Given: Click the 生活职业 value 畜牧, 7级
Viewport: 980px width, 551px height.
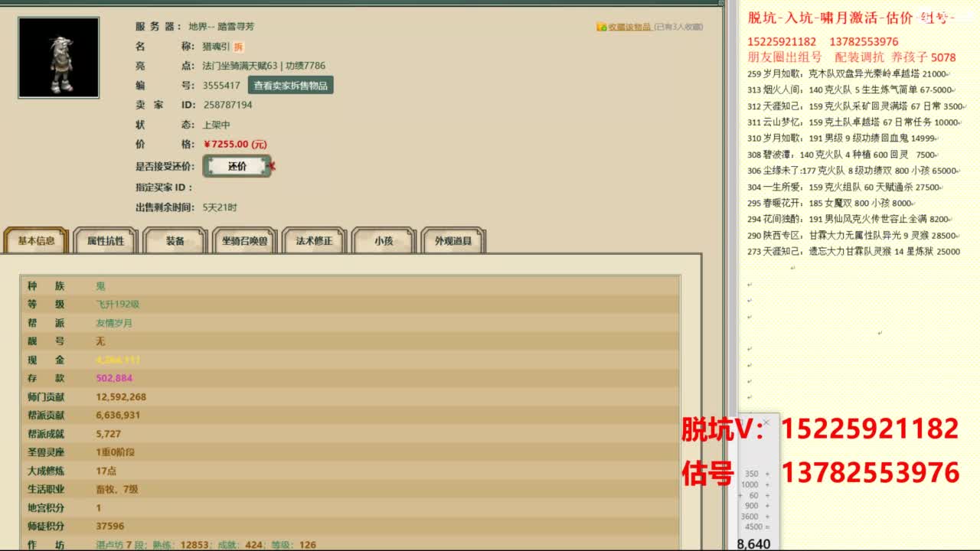Looking at the screenshot, I should pos(117,489).
